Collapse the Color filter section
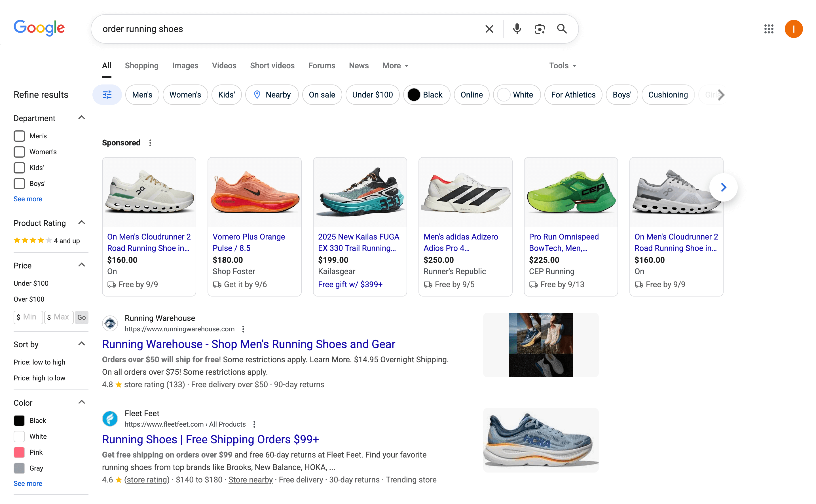The height and width of the screenshot is (504, 816). coord(82,402)
